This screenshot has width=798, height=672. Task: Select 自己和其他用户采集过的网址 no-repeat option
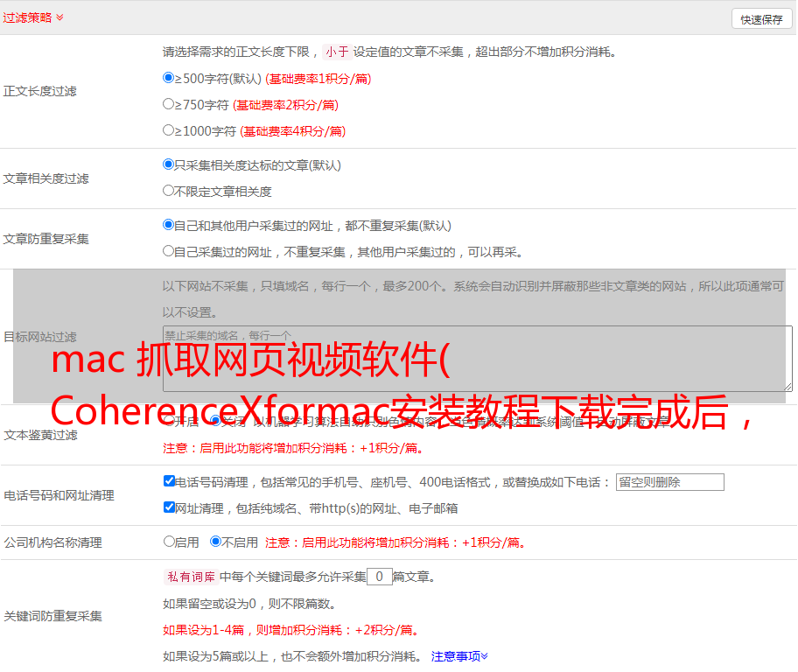[x=168, y=225]
